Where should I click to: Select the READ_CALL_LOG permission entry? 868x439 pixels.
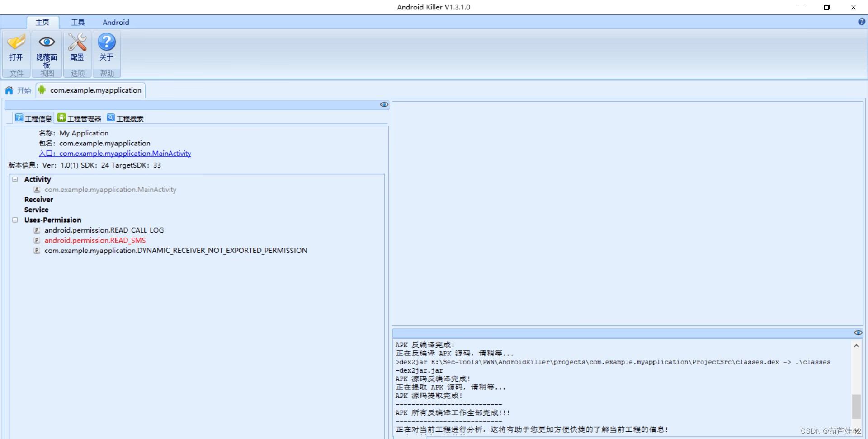(x=104, y=230)
